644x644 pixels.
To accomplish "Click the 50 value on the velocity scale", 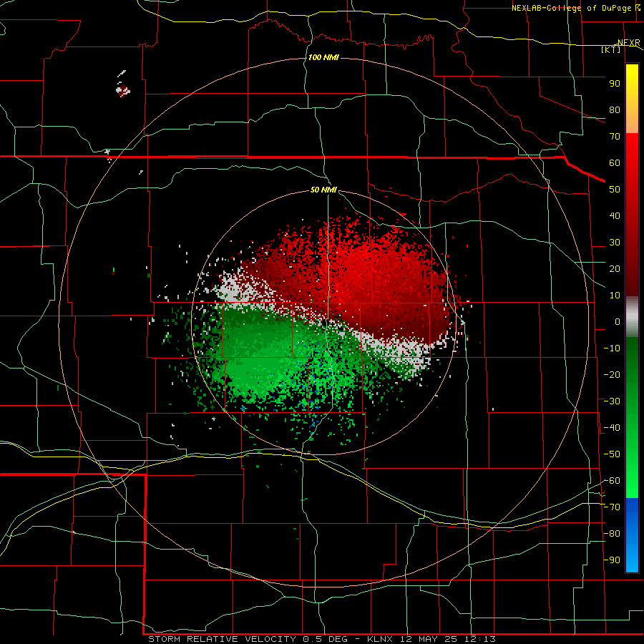I will tap(615, 190).
